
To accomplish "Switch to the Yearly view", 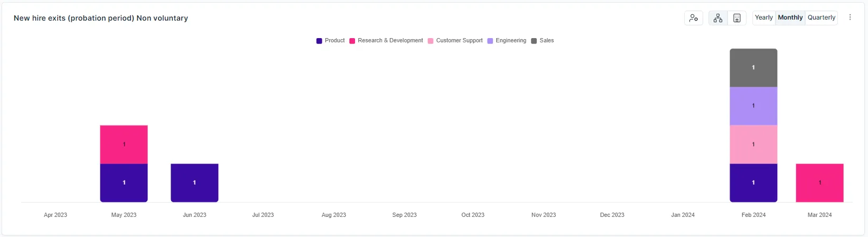I will [764, 17].
